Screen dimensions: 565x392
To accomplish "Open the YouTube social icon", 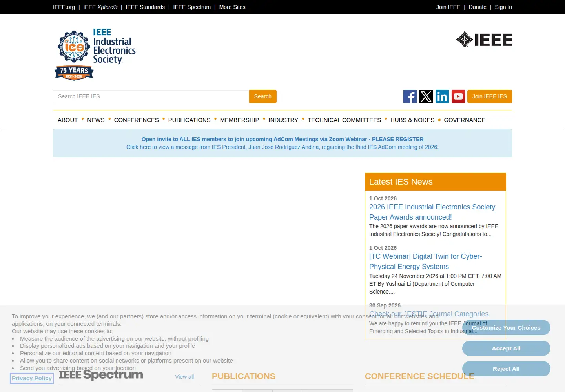I will pyautogui.click(x=458, y=96).
